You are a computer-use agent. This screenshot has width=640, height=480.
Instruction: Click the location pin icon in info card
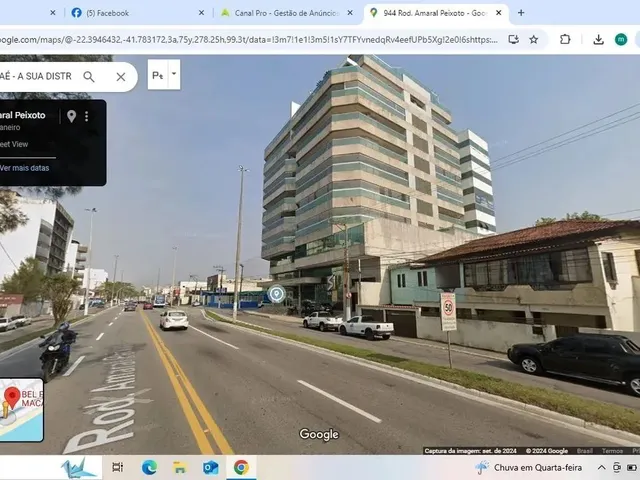pos(71,116)
